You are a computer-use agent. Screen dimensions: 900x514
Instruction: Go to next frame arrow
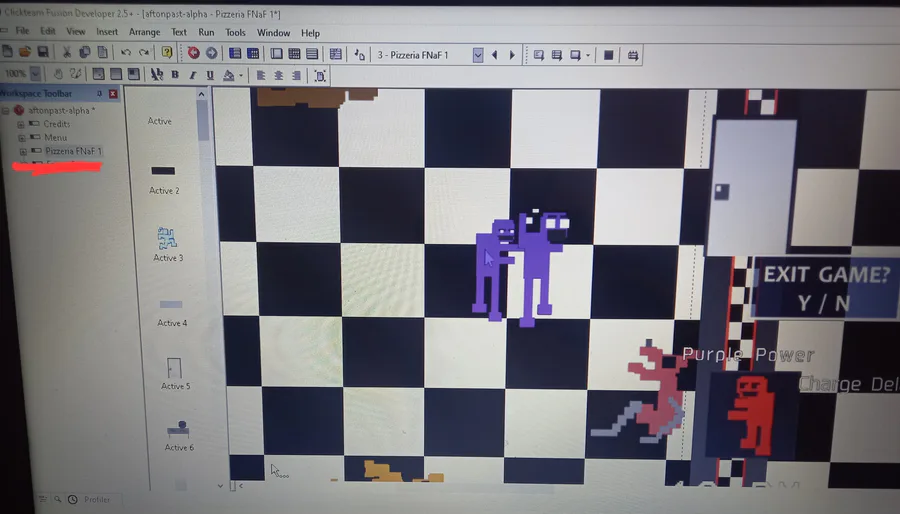coord(512,55)
